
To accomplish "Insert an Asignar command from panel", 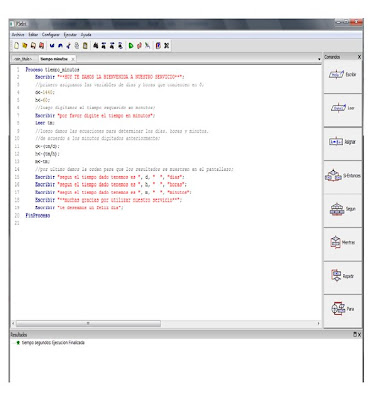I will [343, 142].
